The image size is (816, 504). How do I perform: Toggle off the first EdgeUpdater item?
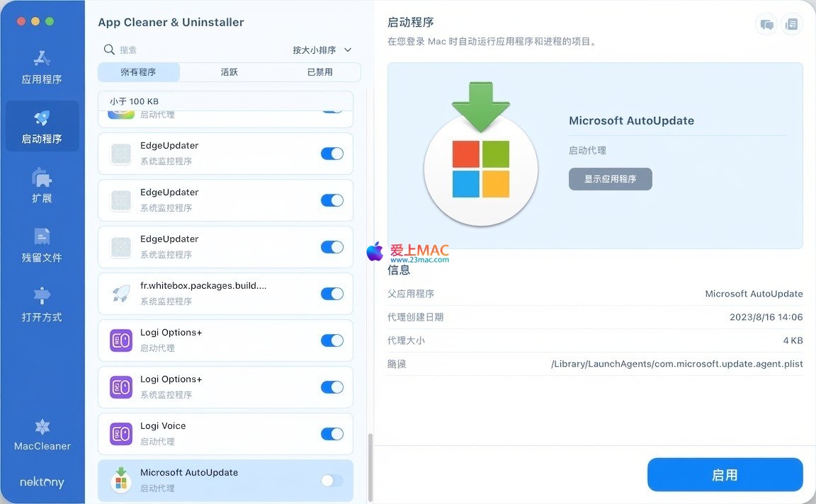click(x=331, y=154)
